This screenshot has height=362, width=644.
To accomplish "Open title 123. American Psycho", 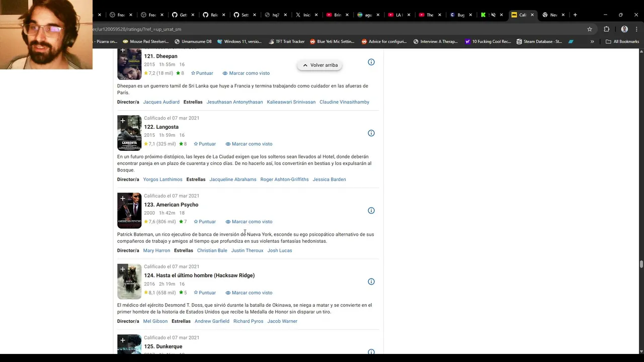I will [x=171, y=205].
